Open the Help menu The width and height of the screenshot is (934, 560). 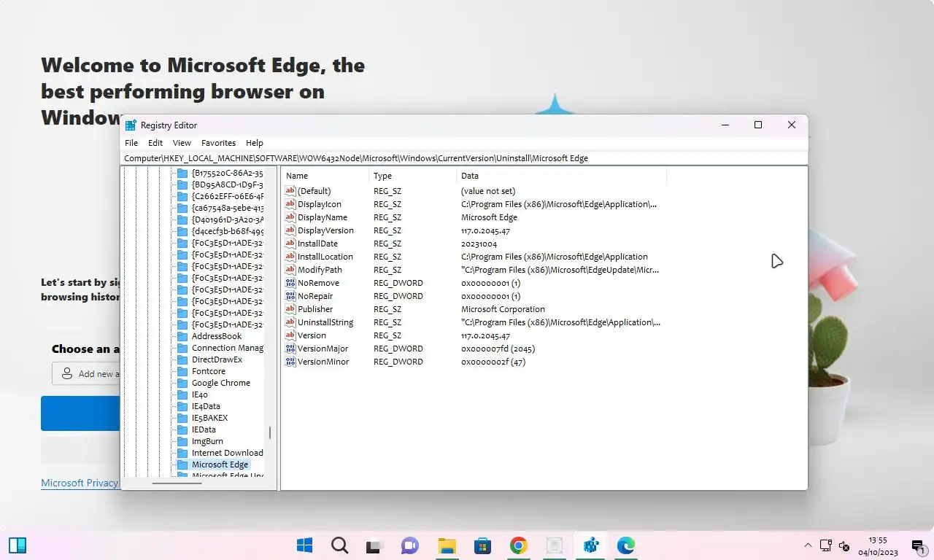[x=255, y=143]
